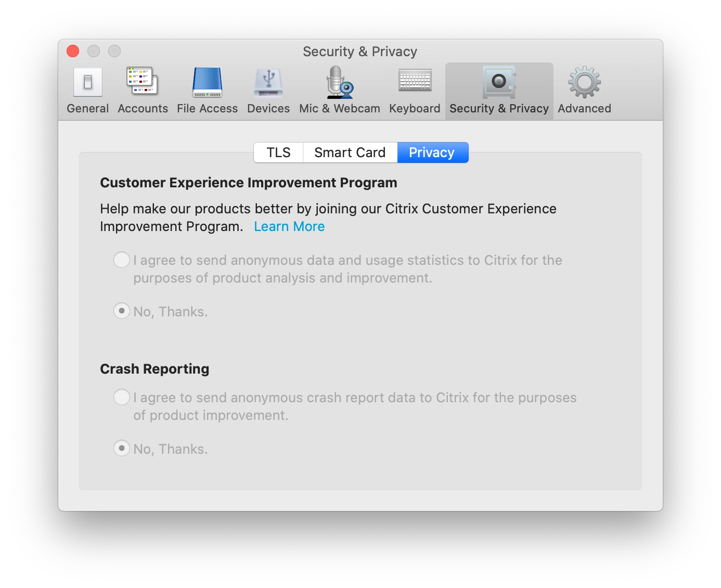Click the 'Help make our products better' description
This screenshot has width=721, height=588.
tap(328, 218)
